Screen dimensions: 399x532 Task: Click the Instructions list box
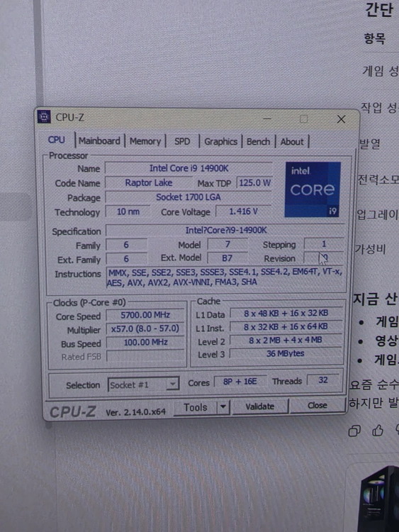click(225, 277)
